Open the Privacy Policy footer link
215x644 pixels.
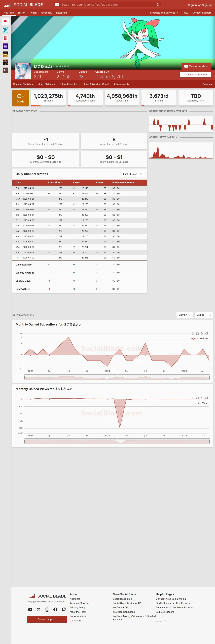point(78,608)
